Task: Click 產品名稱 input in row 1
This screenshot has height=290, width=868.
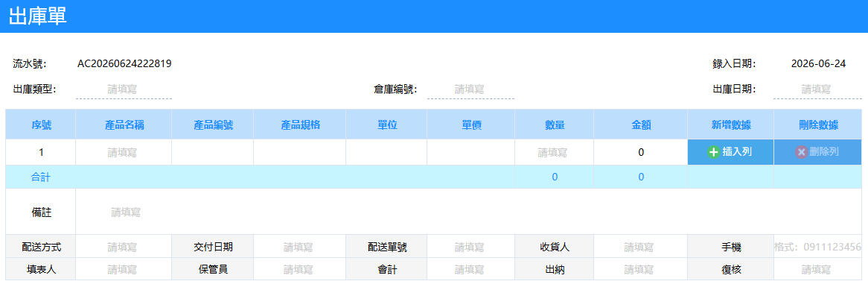Action: click(124, 152)
